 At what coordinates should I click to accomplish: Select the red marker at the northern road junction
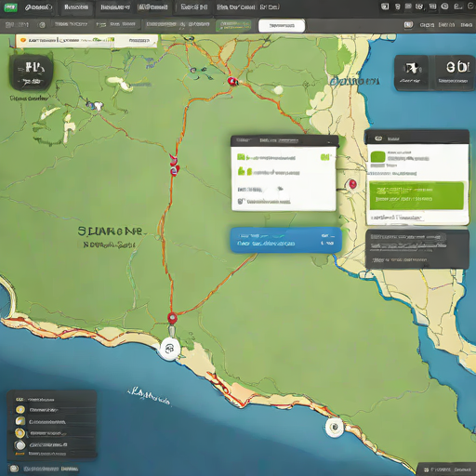pos(232,82)
